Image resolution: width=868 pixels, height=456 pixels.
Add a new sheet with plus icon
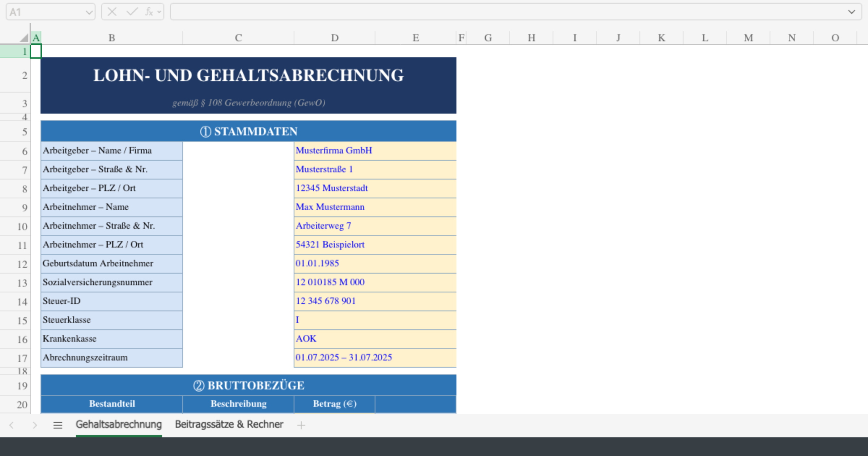click(301, 425)
